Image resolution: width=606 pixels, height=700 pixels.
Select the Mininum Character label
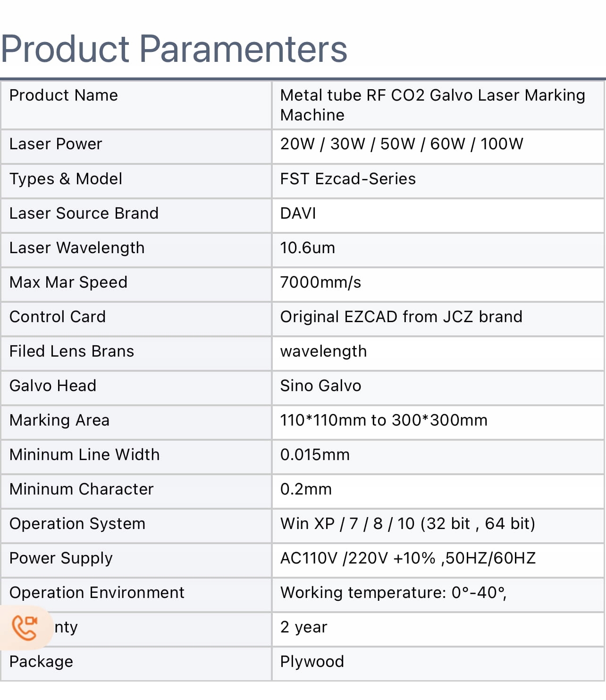click(82, 489)
